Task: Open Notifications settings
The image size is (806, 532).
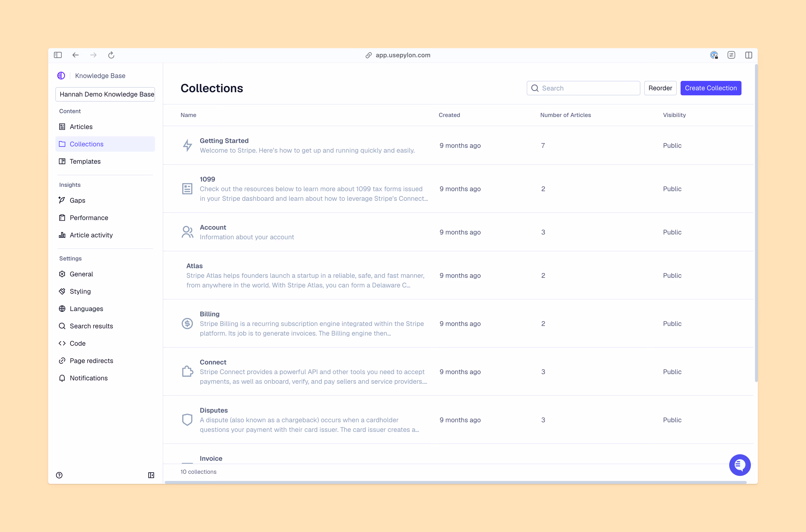Action: [x=105, y=378]
